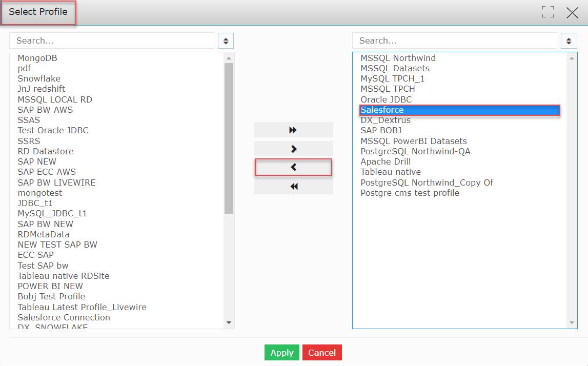This screenshot has width=588, height=366.
Task: Select SAP ECC AWS profile
Action: [47, 172]
